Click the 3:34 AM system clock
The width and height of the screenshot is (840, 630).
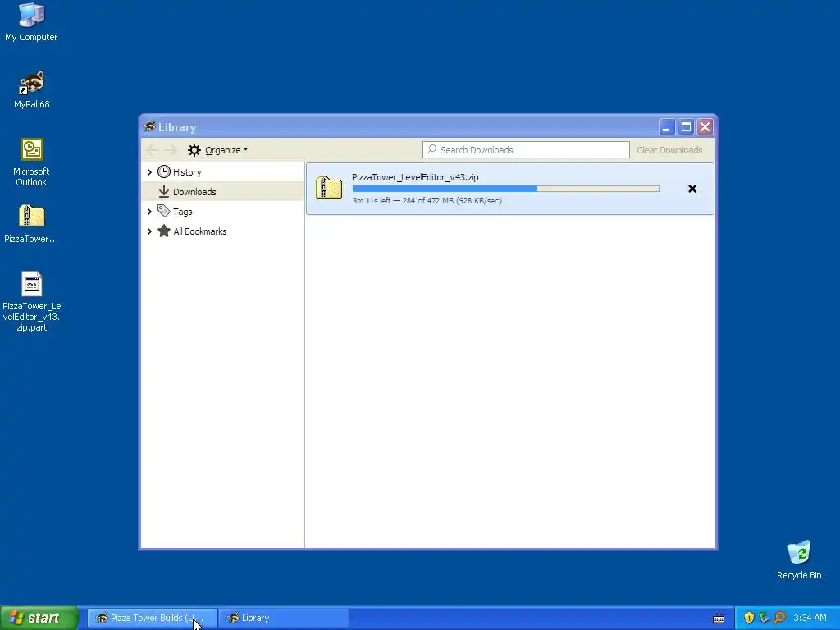[810, 618]
